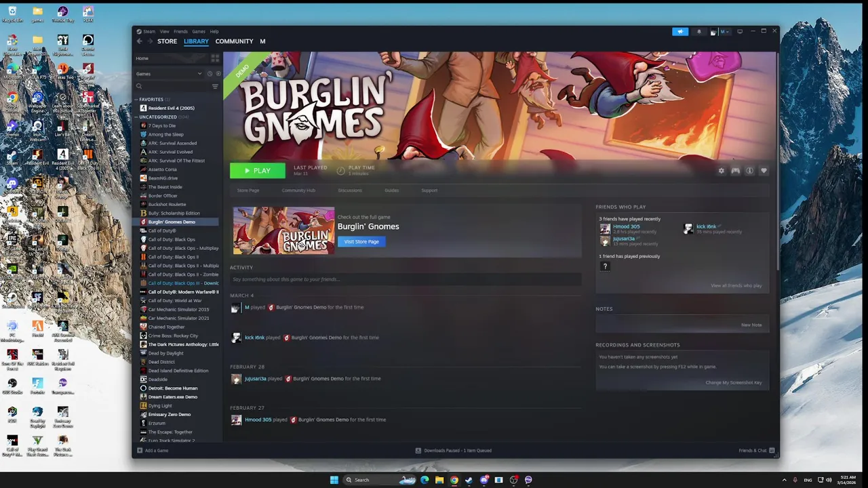Open the account M dropdown in header
This screenshot has width=868, height=488.
coord(725,31)
